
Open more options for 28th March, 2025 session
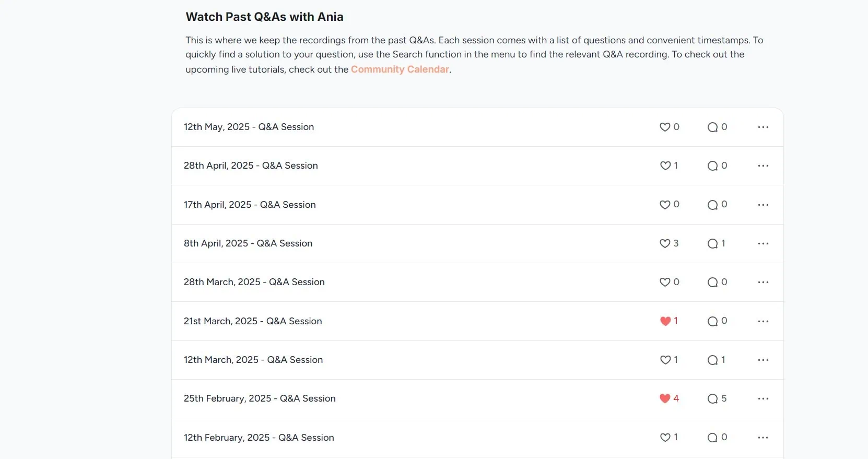[763, 282]
